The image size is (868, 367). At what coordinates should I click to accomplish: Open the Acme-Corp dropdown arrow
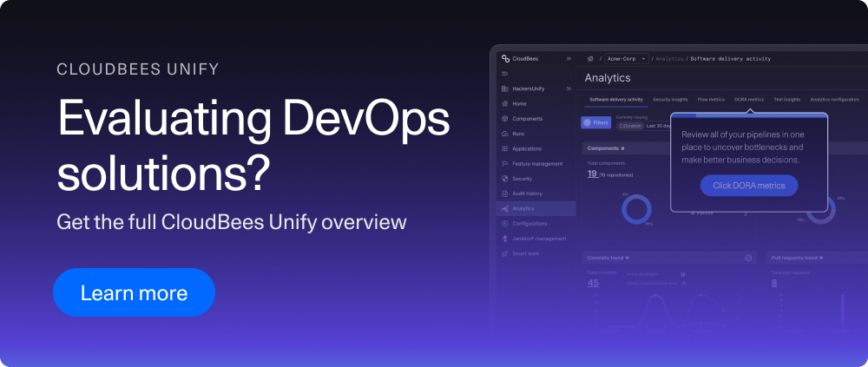(x=643, y=59)
